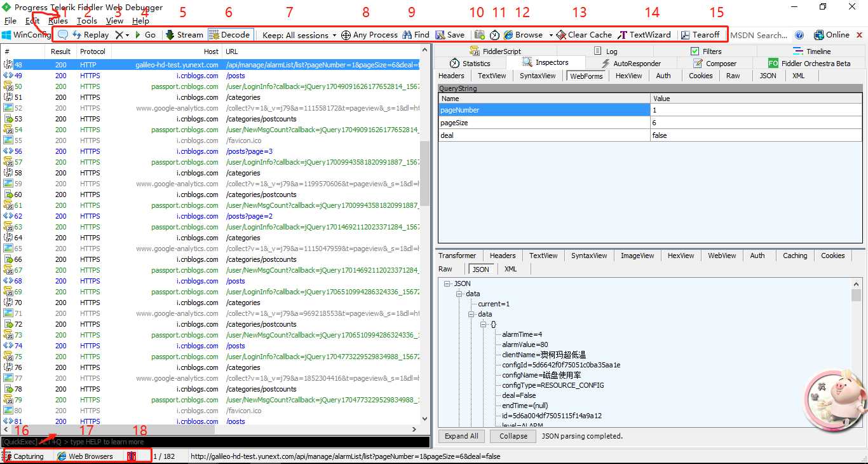Open the View menu
The image size is (868, 464).
pos(114,21)
